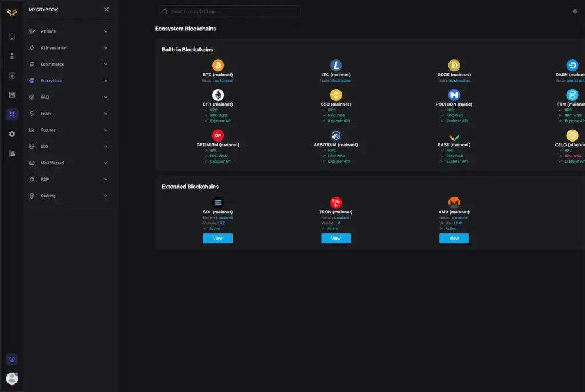Click the DASH coin icon
The height and width of the screenshot is (392, 585).
[x=572, y=65]
